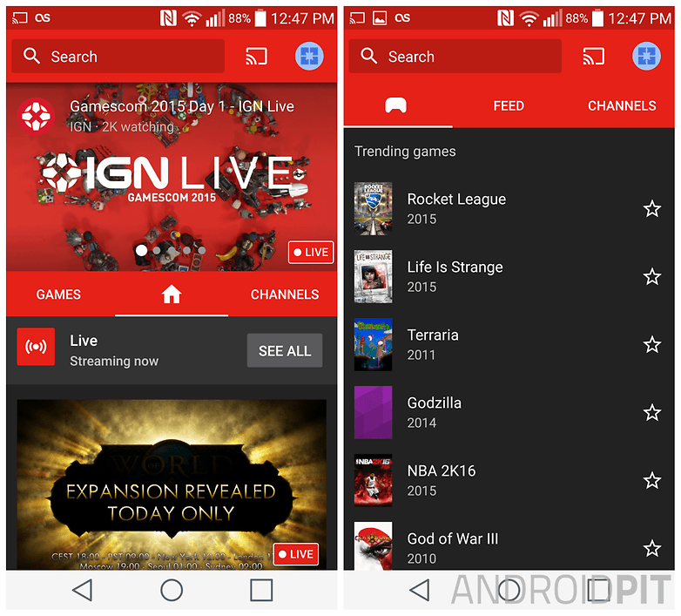The image size is (681, 616).
Task: Open the purple Godzilla placeholder thumbnail
Action: [x=373, y=412]
